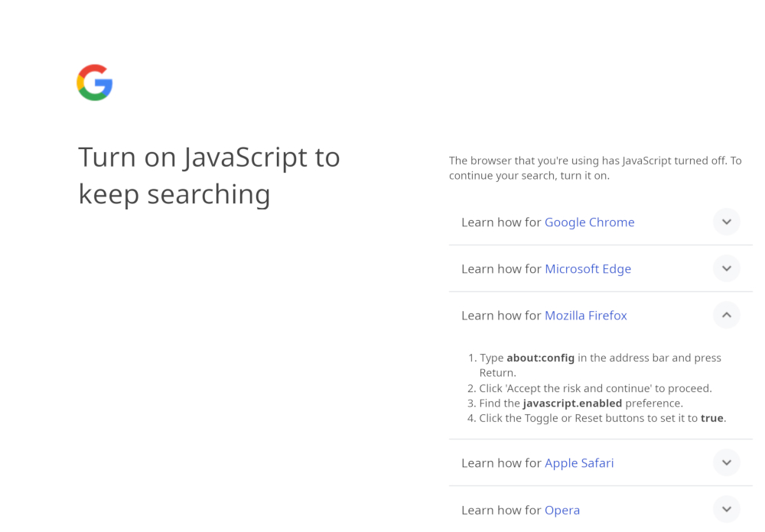
Task: Expand the Opera instructions chevron
Action: (x=727, y=510)
